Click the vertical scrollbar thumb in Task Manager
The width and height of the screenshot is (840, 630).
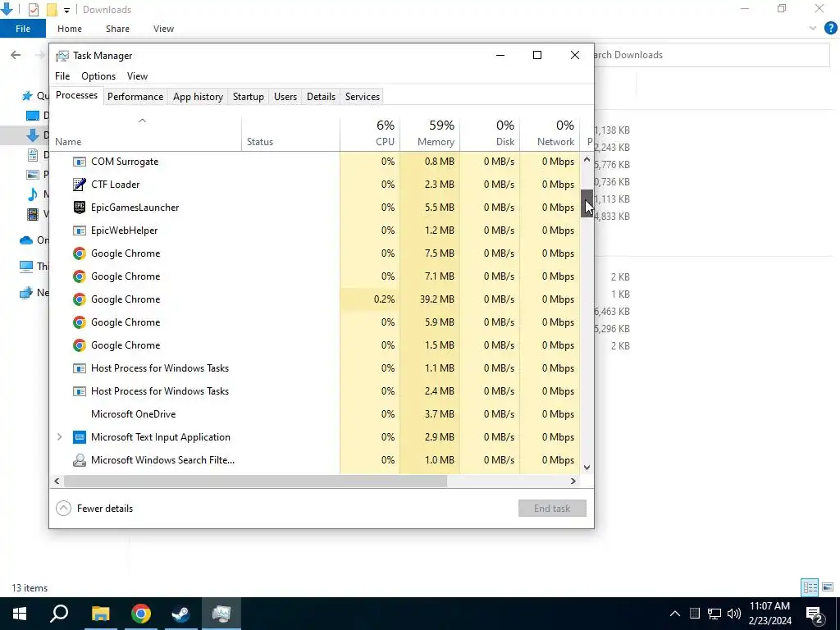(x=587, y=203)
